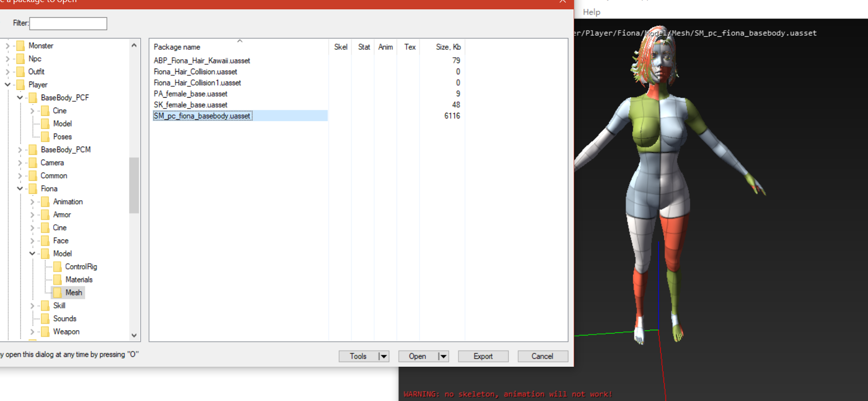
Task: Click the Npc folder icon
Action: (x=21, y=59)
